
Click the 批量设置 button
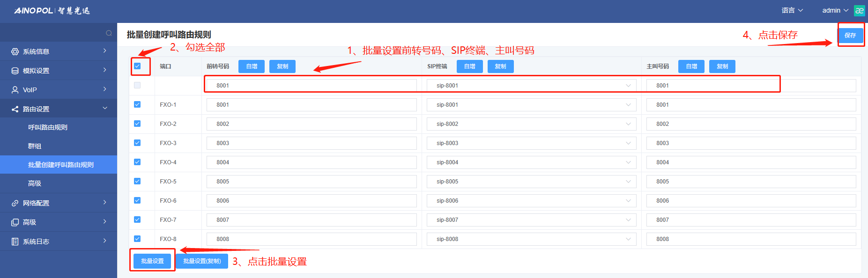pyautogui.click(x=152, y=261)
